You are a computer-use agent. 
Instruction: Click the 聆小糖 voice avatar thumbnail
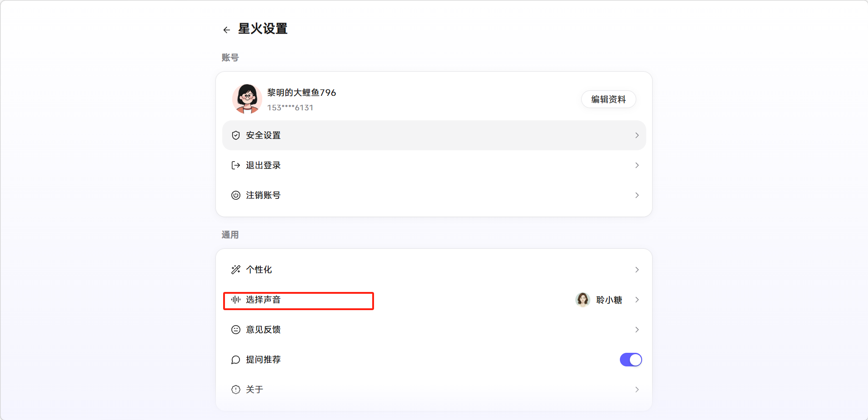coord(583,300)
